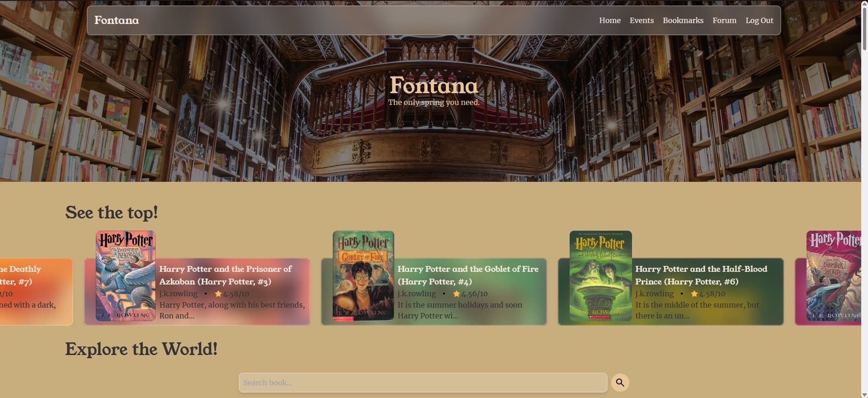This screenshot has width=868, height=398.
Task: Click the Fontana logo in navbar
Action: pyautogui.click(x=117, y=20)
